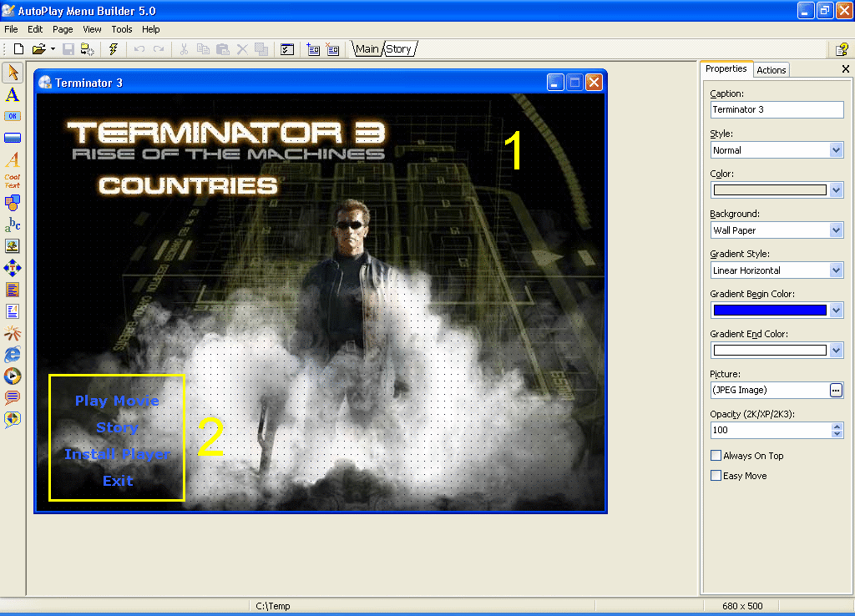Select the rich text document tool

click(13, 311)
